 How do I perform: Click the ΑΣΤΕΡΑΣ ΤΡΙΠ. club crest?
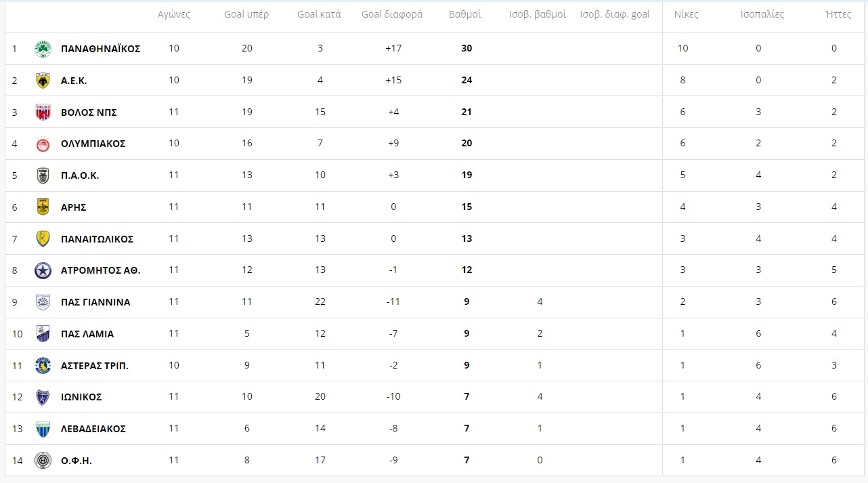point(43,366)
